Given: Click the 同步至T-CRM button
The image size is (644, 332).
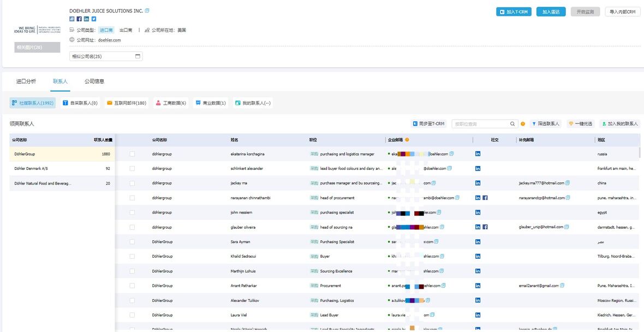Looking at the screenshot, I should (x=428, y=123).
